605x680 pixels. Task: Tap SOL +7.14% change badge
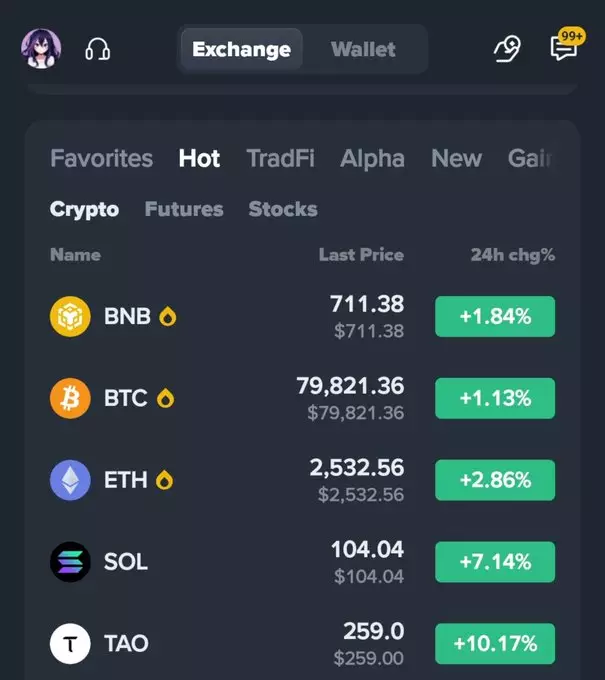tap(495, 562)
